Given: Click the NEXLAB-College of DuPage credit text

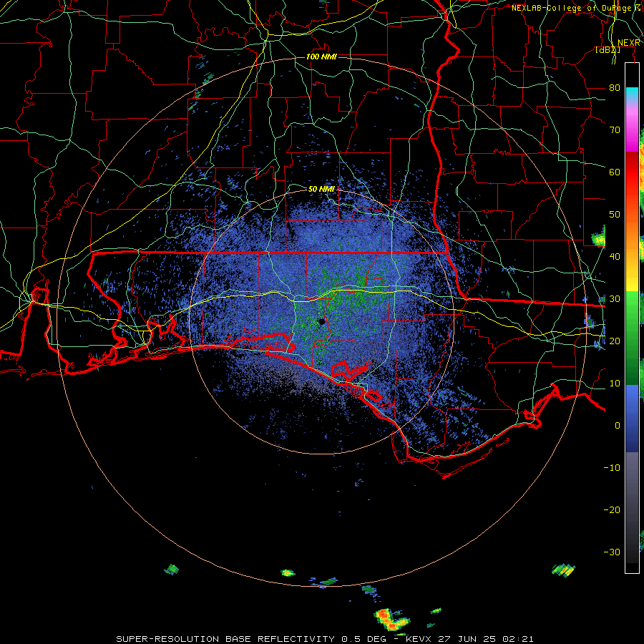Looking at the screenshot, I should coord(577,8).
